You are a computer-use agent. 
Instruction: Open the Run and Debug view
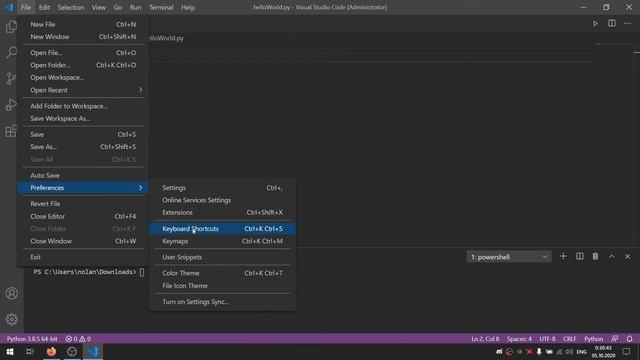pyautogui.click(x=11, y=105)
